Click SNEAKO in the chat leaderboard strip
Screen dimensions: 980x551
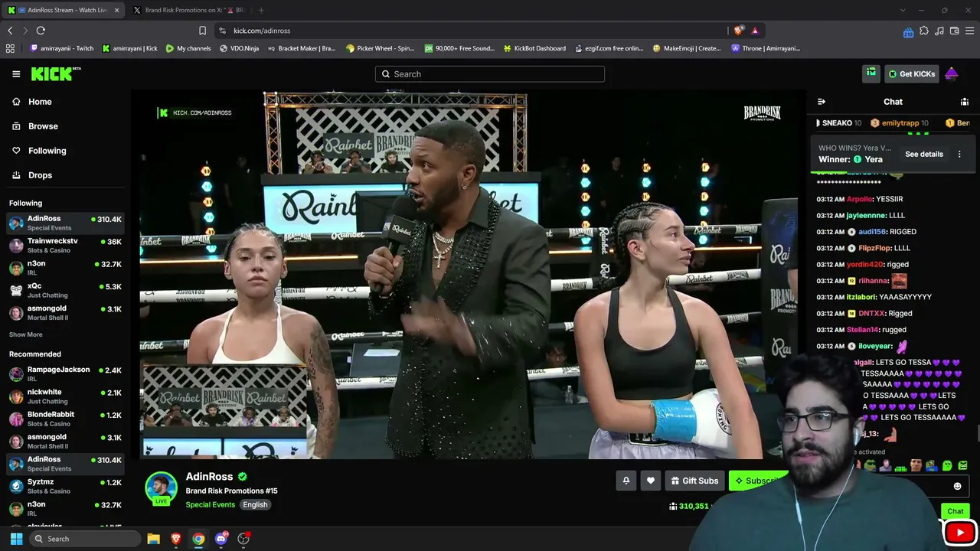pyautogui.click(x=838, y=123)
